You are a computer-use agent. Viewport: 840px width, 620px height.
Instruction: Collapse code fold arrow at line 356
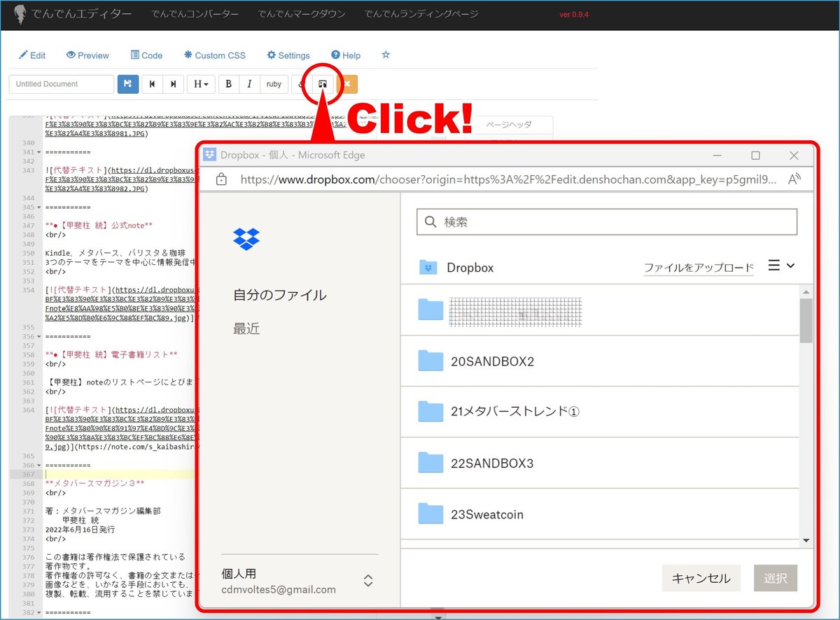click(x=38, y=336)
